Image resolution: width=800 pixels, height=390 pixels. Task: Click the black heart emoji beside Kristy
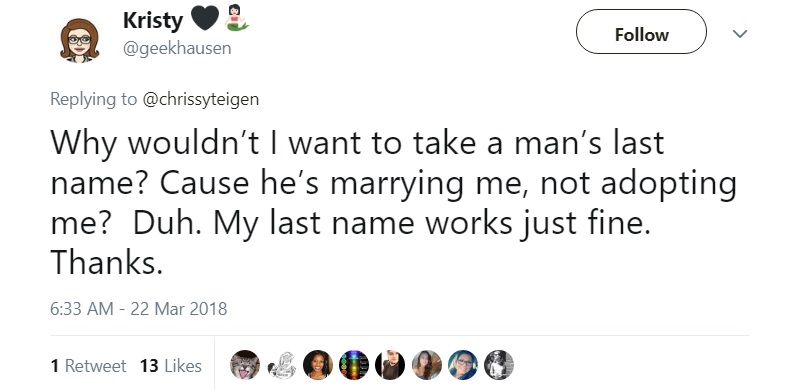pos(204,19)
